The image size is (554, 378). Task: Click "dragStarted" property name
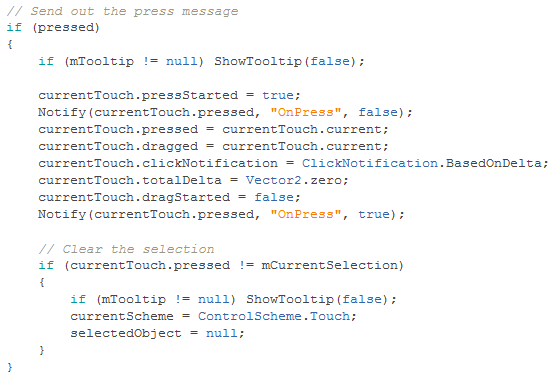point(185,197)
